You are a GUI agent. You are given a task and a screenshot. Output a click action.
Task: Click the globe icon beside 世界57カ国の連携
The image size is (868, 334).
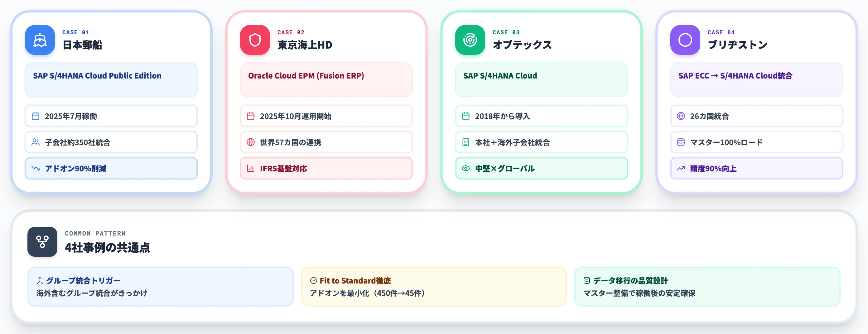251,142
